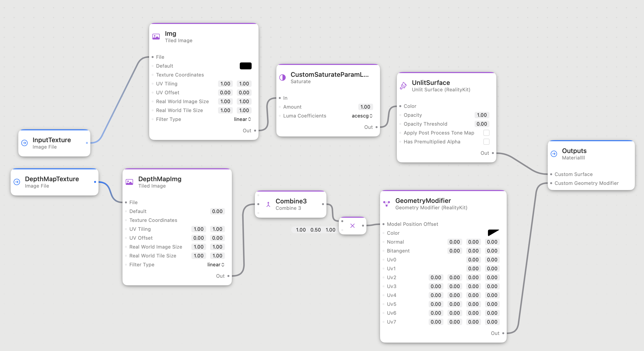Click the InputTexture input arrow icon
Image resolution: width=644 pixels, height=351 pixels.
tap(24, 143)
